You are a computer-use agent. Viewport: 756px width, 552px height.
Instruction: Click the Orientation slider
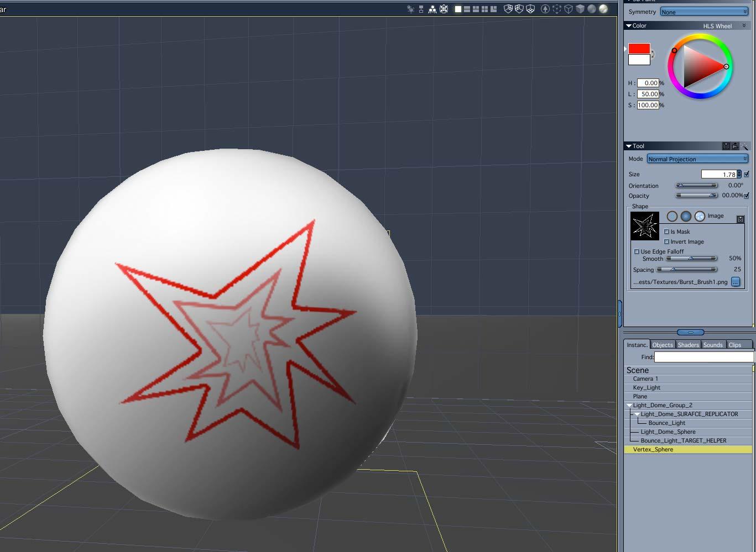point(696,186)
